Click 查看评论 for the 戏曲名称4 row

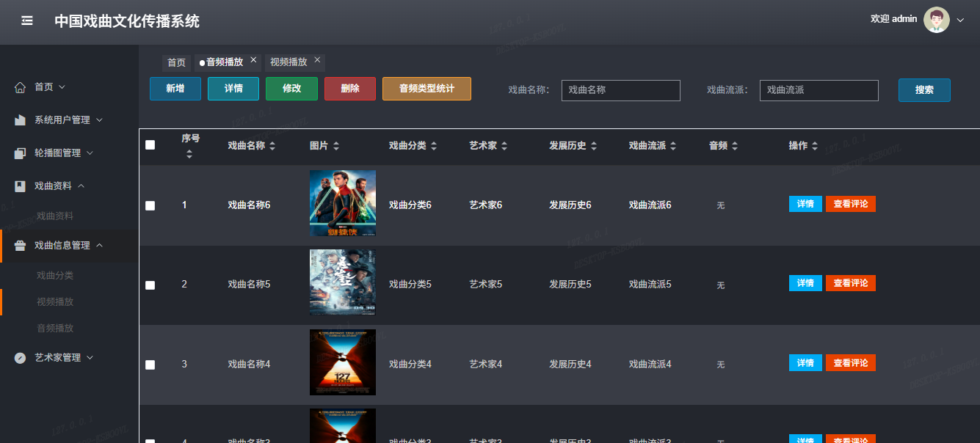(851, 363)
